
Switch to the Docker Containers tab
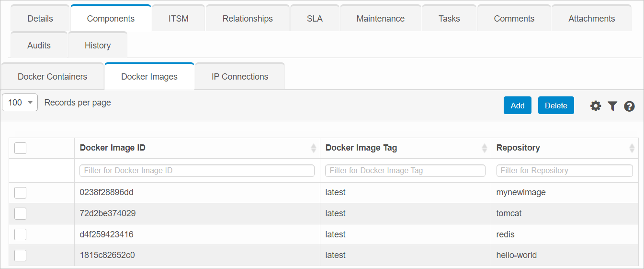(x=53, y=77)
